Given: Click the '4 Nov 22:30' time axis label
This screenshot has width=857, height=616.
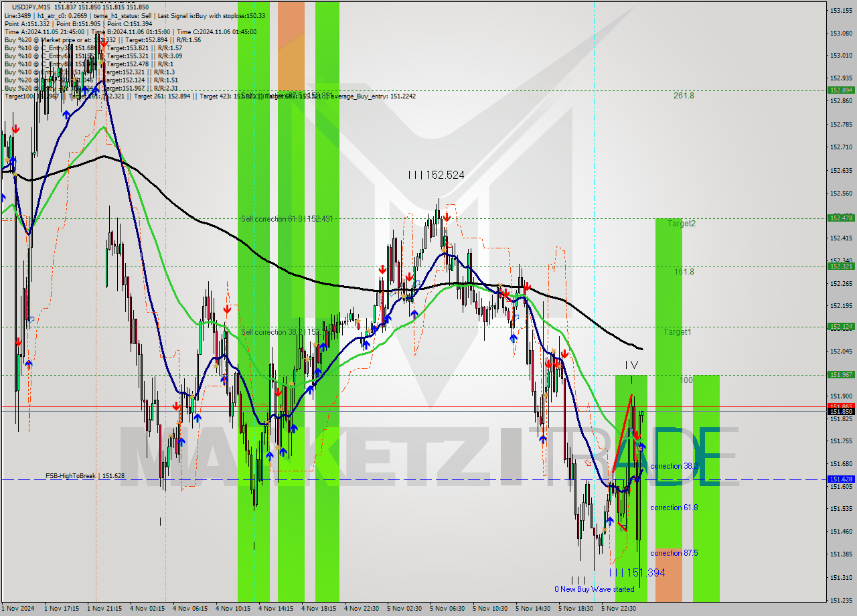Looking at the screenshot, I should (x=362, y=609).
